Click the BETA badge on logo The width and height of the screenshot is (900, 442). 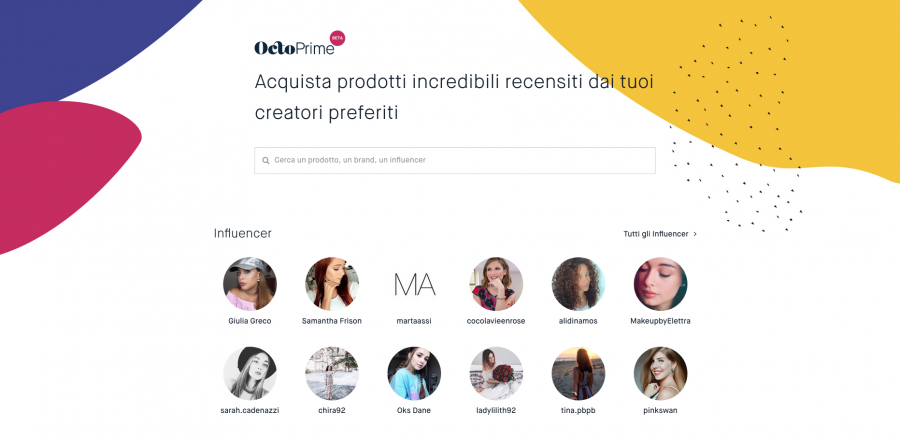click(x=337, y=38)
